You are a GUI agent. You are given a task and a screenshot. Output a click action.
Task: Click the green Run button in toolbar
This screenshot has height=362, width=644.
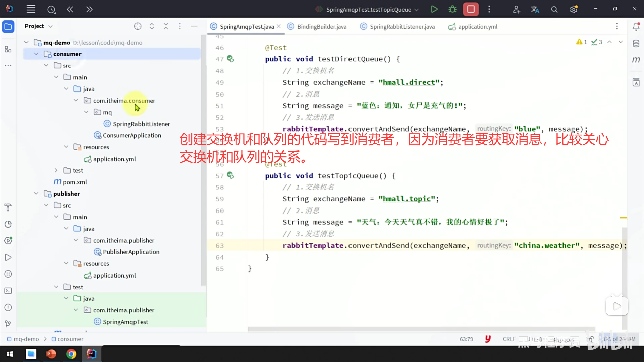click(434, 9)
